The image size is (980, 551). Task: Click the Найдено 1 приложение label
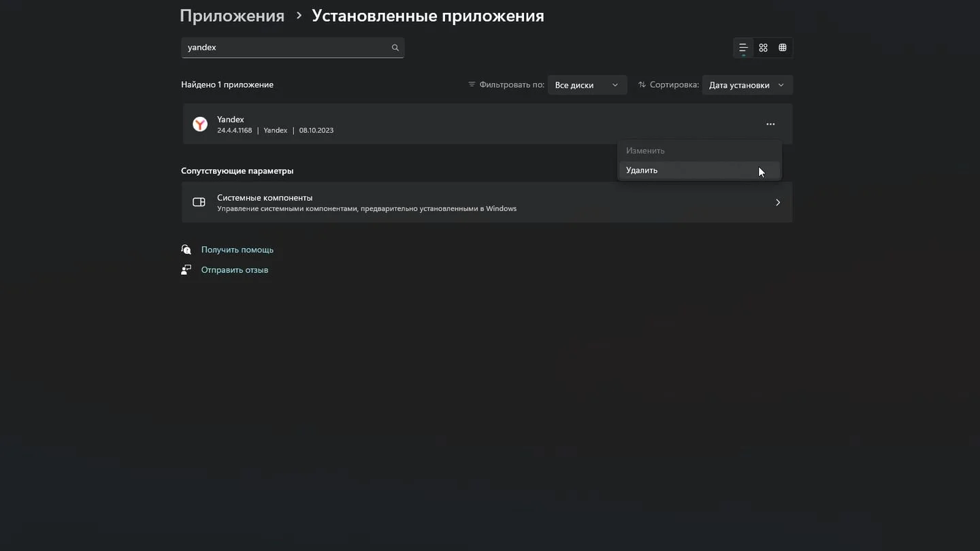click(x=227, y=84)
